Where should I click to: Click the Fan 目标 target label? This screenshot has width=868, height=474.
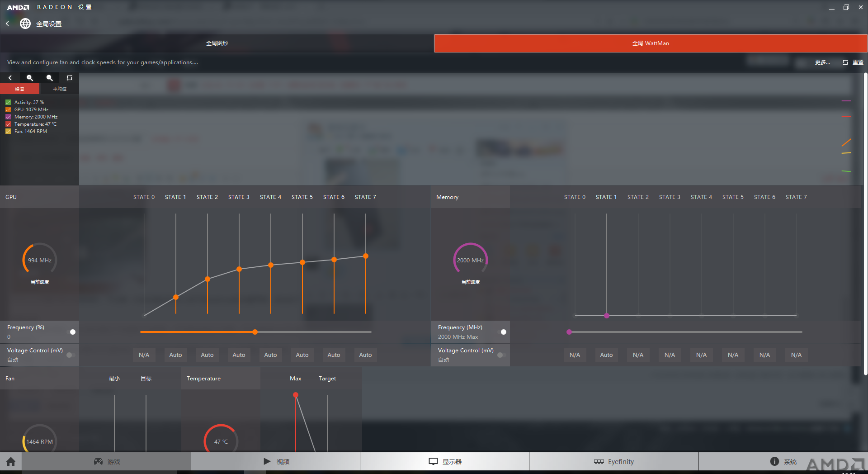coord(146,379)
